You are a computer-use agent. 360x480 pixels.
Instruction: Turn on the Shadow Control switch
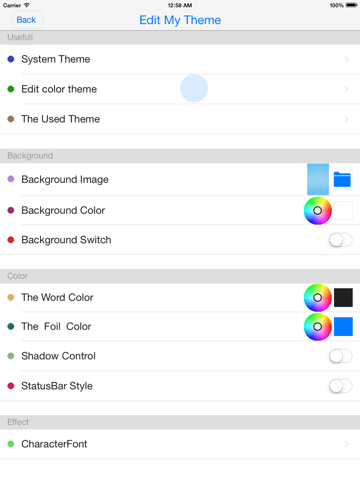(x=340, y=356)
